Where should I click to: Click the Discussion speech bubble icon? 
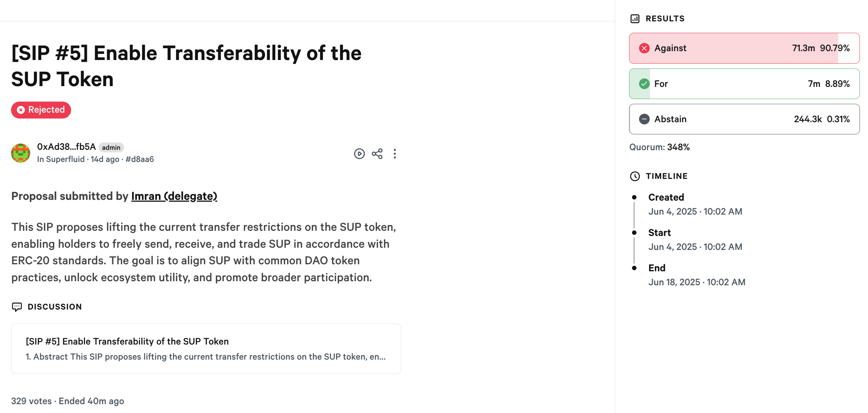17,307
